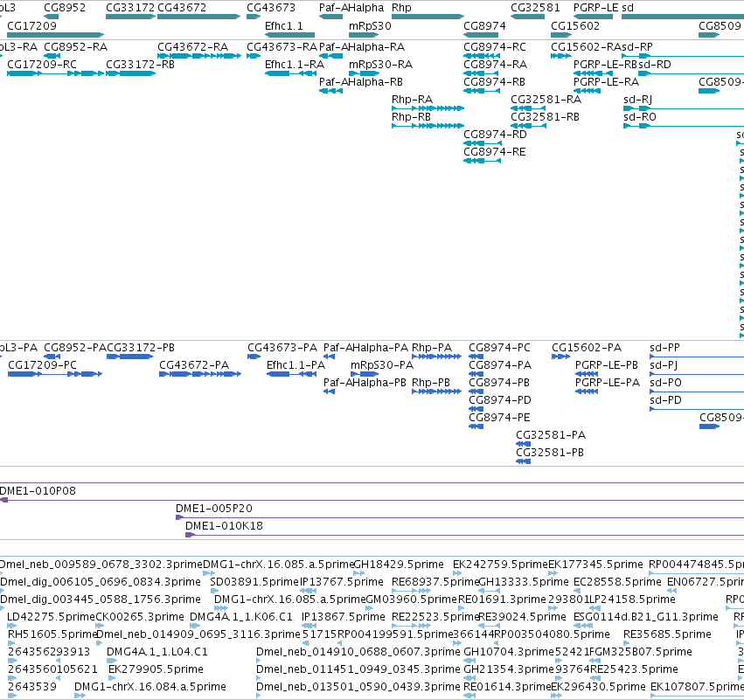The height and width of the screenshot is (700, 744).
Task: Select the PGRP-LE-PB protein label
Action: tap(607, 365)
